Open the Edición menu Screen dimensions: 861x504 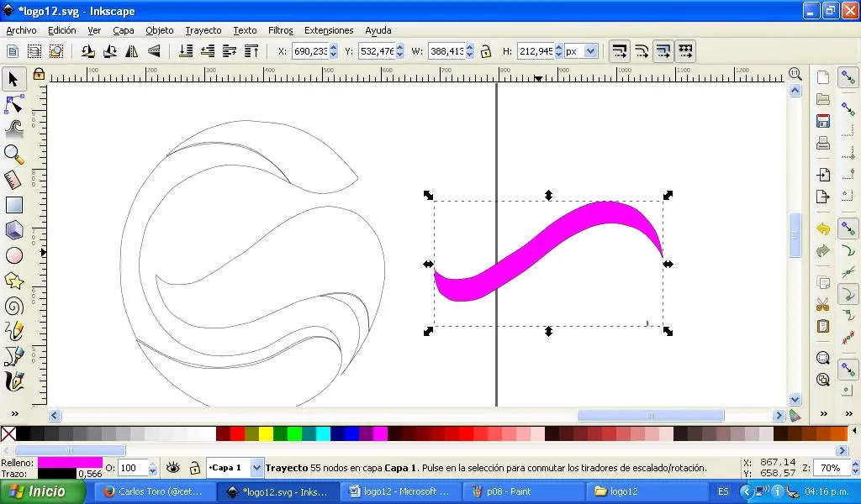(62, 30)
